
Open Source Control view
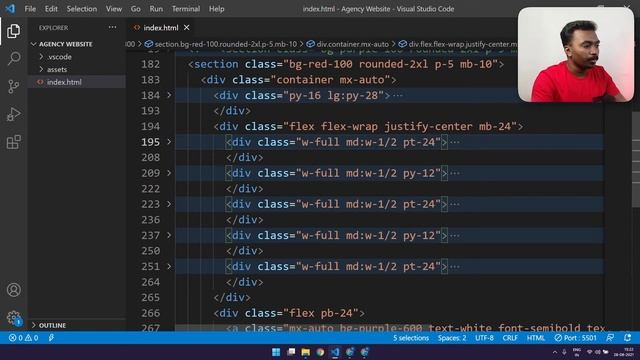tap(13, 87)
